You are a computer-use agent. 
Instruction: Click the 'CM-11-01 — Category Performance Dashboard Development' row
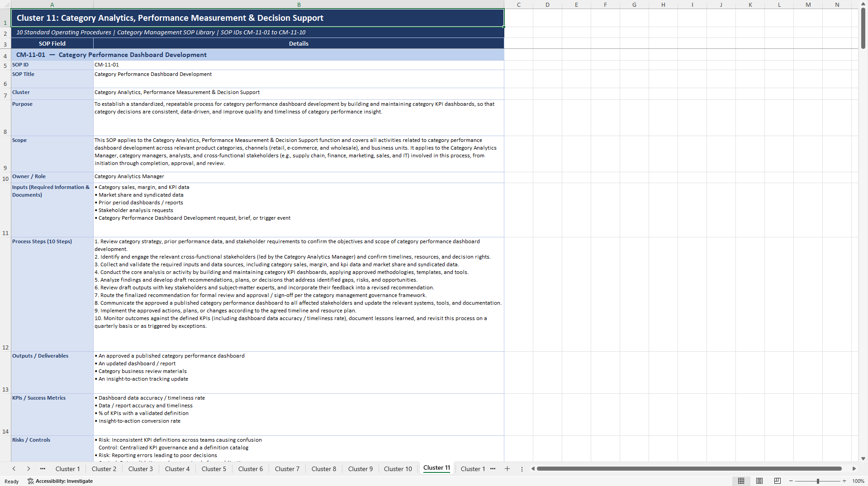(257, 55)
